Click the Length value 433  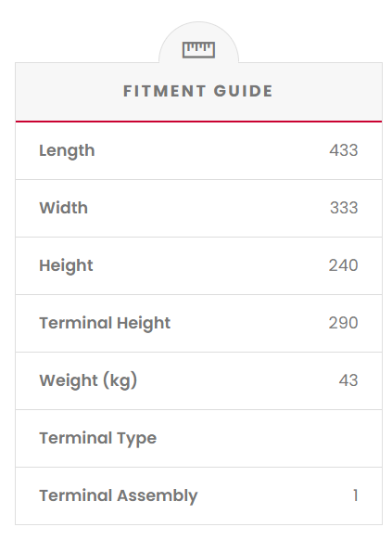coord(344,150)
